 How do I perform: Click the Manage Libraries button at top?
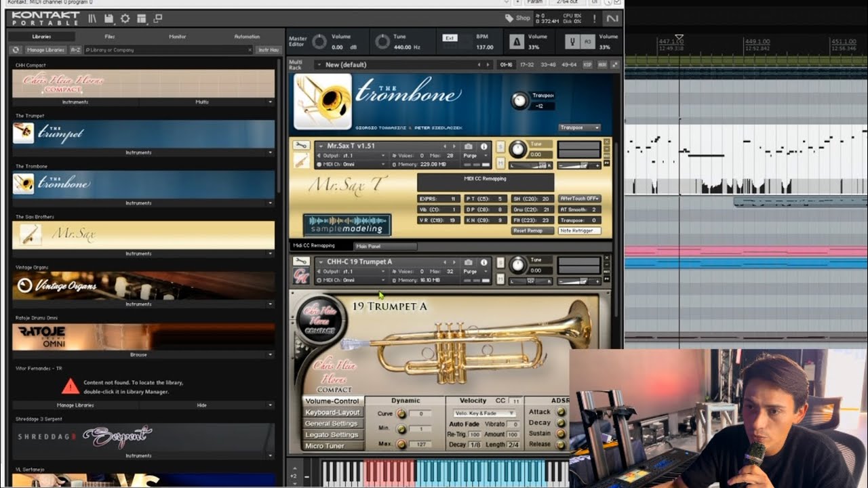(x=46, y=49)
